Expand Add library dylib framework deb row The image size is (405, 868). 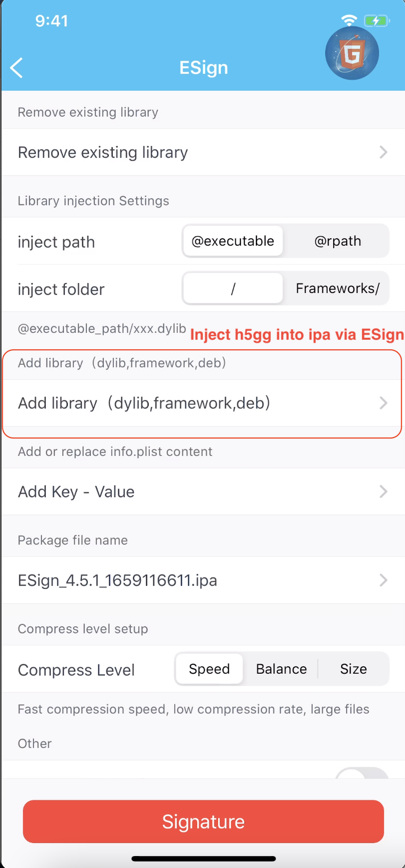[x=383, y=403]
